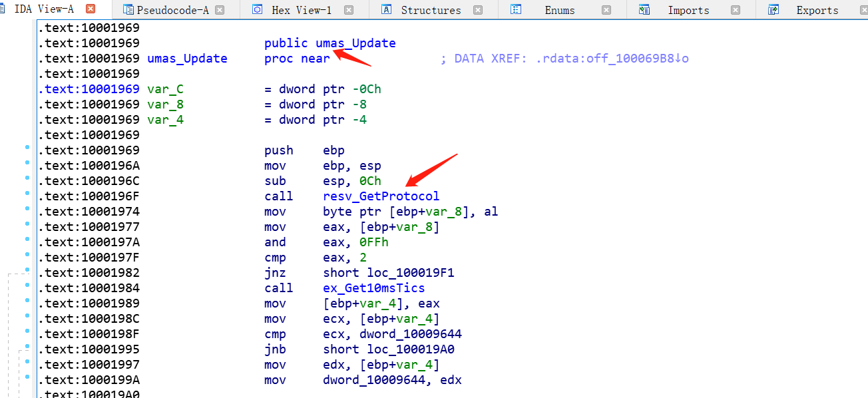The width and height of the screenshot is (868, 398).
Task: Click the Structures tab icon
Action: pos(385,10)
